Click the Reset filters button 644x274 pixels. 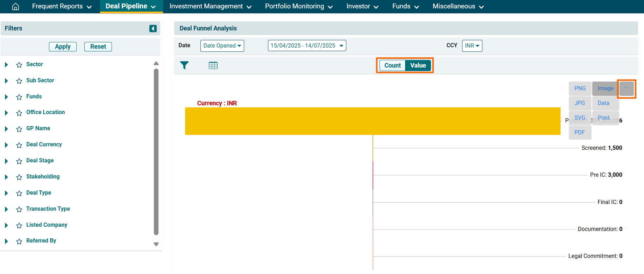point(98,47)
